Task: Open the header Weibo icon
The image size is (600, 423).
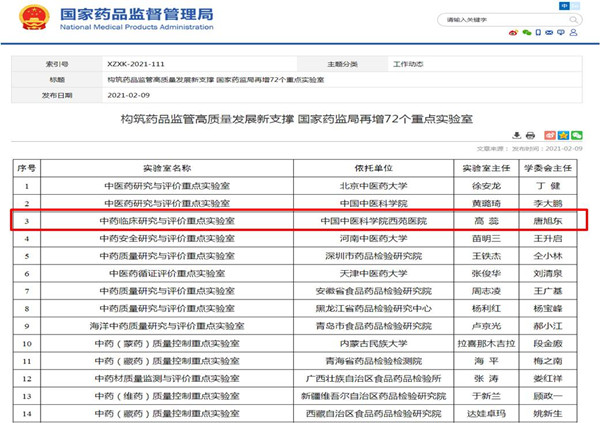Action: pyautogui.click(x=514, y=33)
